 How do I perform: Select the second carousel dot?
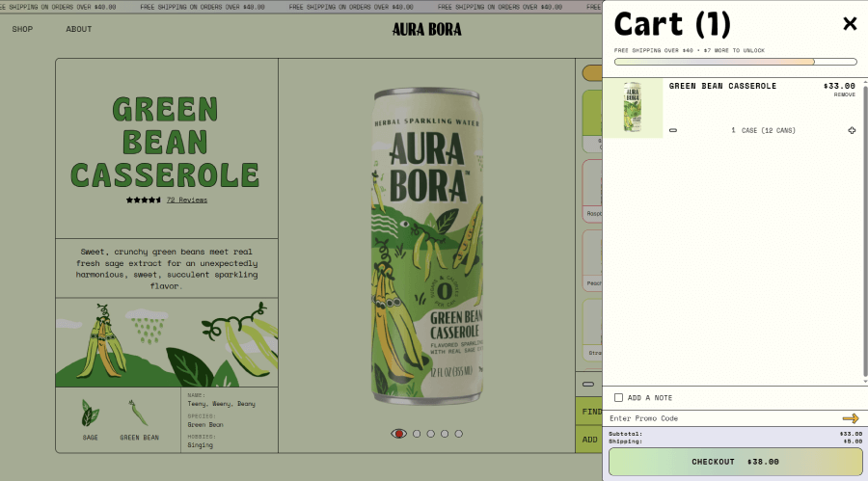coord(417,434)
